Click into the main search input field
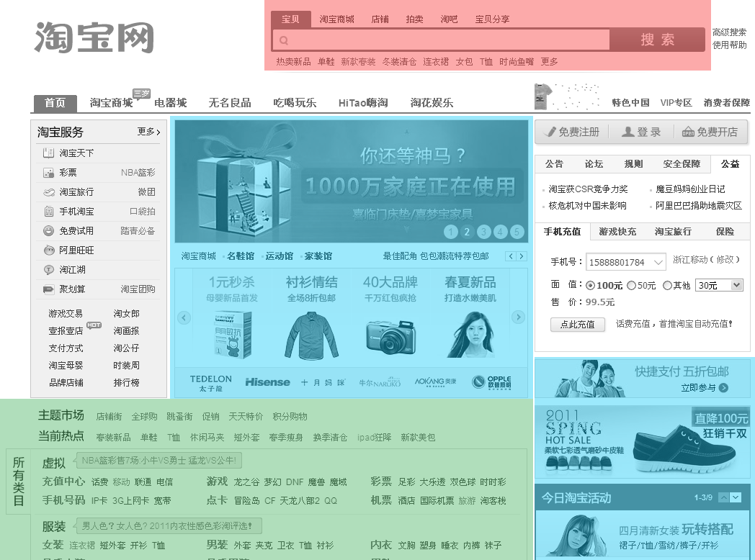The height and width of the screenshot is (560, 755). (442, 40)
